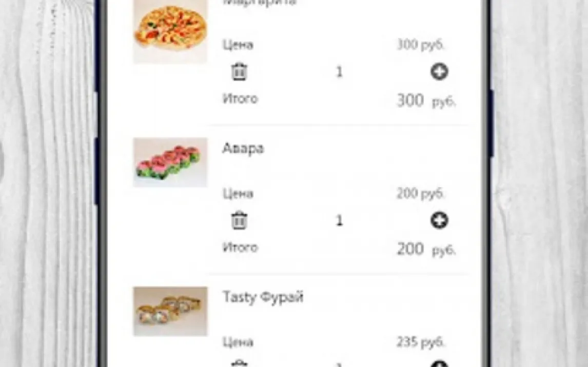Delete the Margarita pizza with its trash icon
The width and height of the screenshot is (588, 367).
tap(239, 72)
